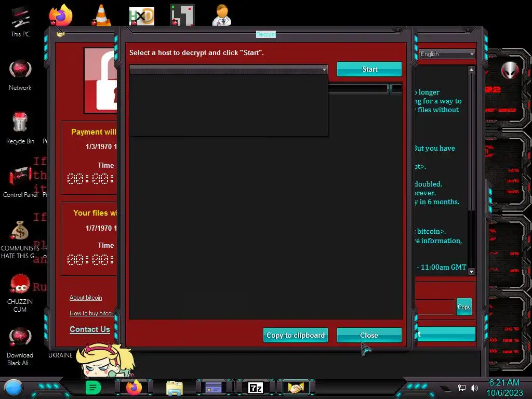The image size is (532, 399).
Task: Open the Network desktop icon
Action: (x=20, y=75)
